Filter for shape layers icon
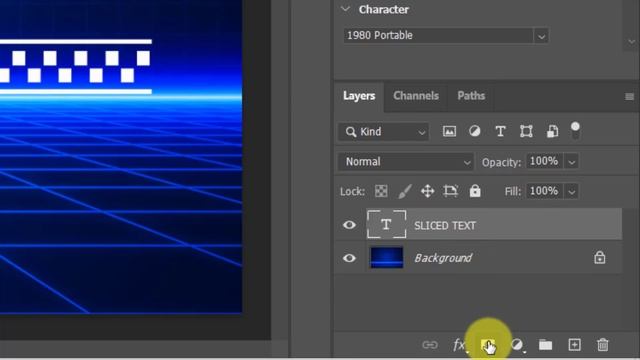Viewport: 640px width, 360px height. 526,131
